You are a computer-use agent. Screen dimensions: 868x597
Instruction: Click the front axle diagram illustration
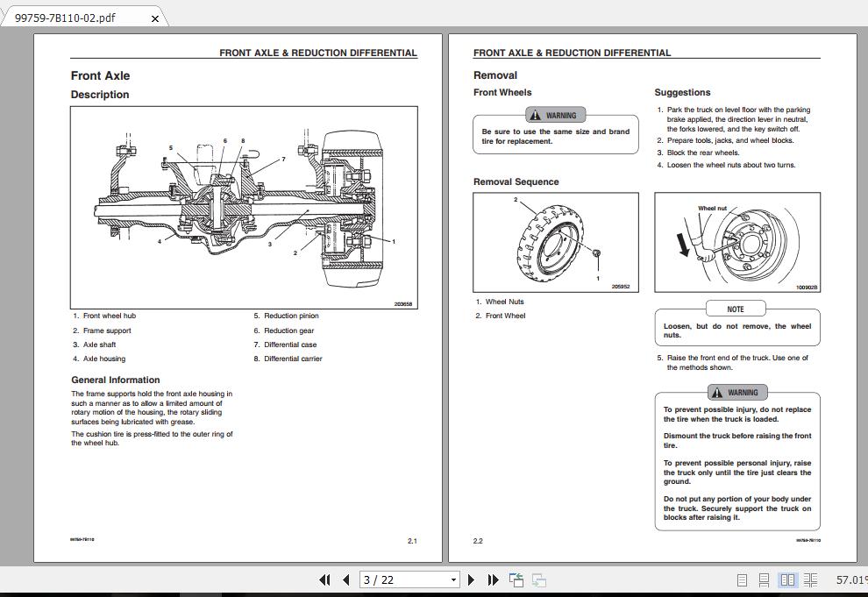pyautogui.click(x=243, y=208)
